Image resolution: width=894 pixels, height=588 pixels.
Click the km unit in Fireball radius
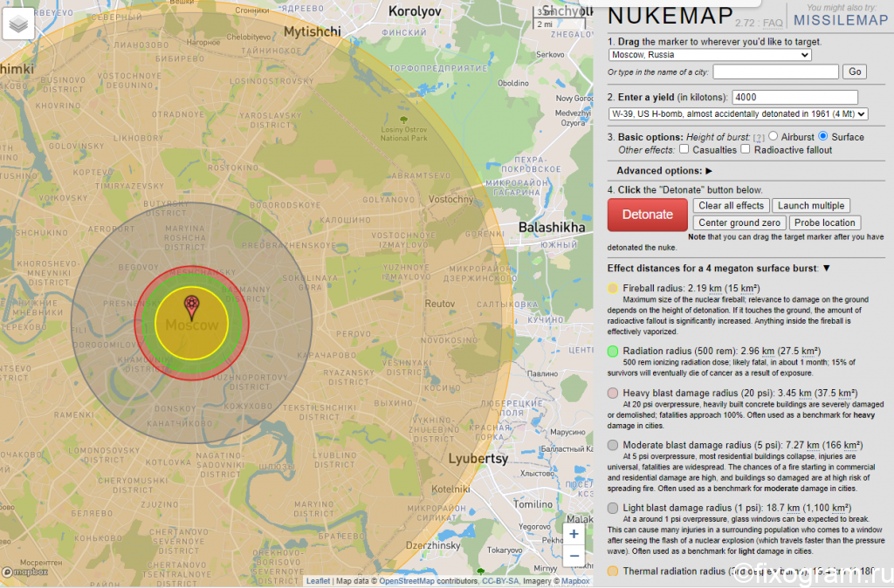pyautogui.click(x=715, y=288)
